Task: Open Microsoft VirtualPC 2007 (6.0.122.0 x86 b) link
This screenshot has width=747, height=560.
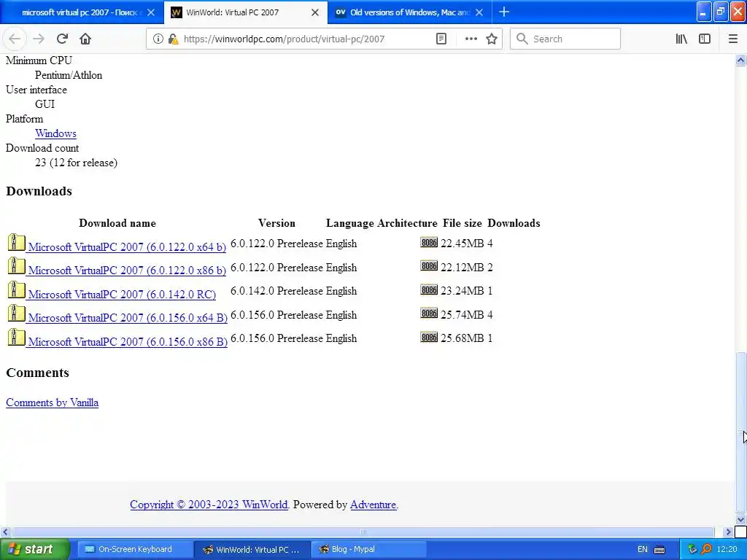Action: tap(127, 270)
